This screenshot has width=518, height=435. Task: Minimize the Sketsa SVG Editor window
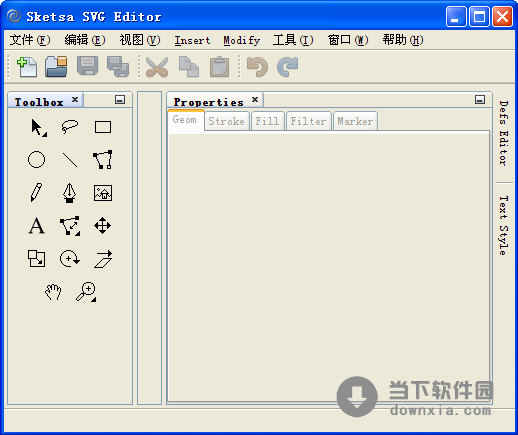[456, 16]
